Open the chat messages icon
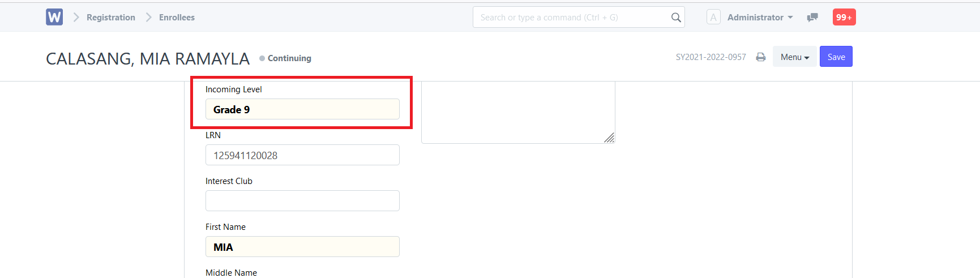 [x=812, y=18]
